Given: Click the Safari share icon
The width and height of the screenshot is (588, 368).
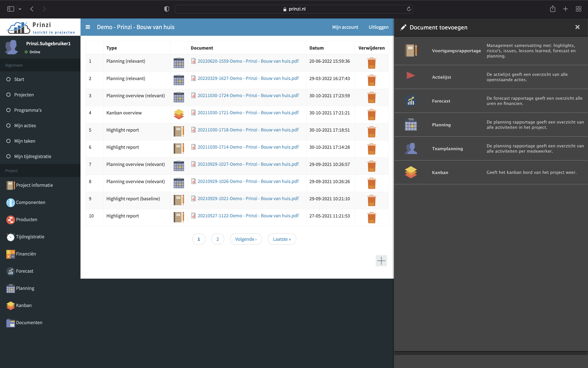Looking at the screenshot, I should [553, 9].
